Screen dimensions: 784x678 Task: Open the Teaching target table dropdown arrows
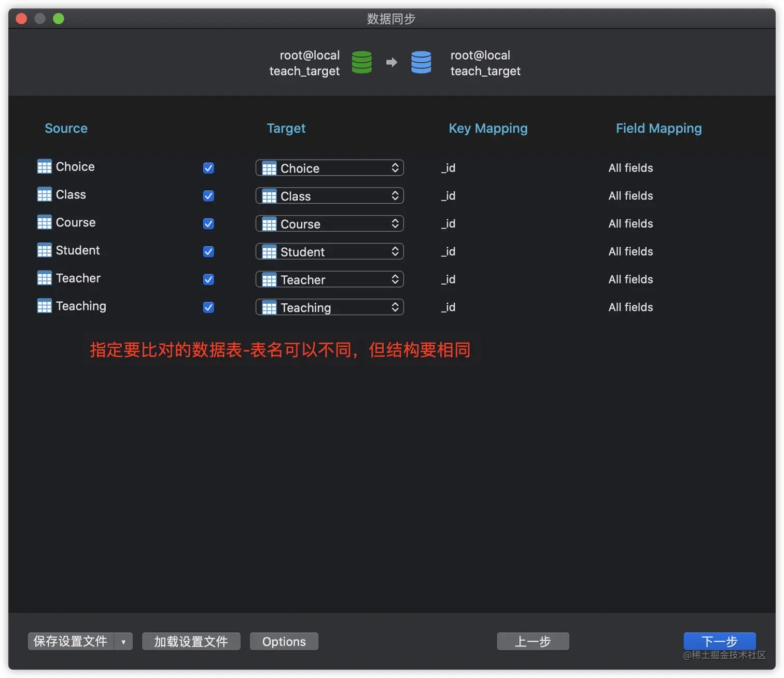pyautogui.click(x=395, y=307)
